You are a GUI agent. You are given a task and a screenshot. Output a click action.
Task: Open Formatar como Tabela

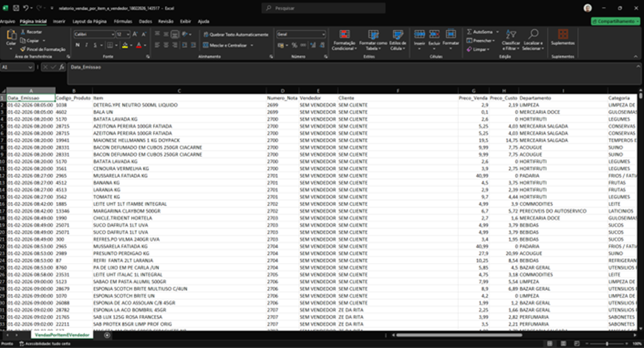(x=373, y=40)
